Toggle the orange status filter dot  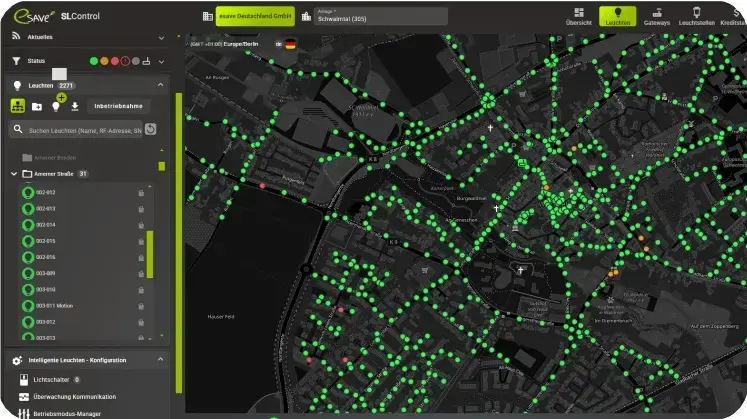[x=105, y=61]
